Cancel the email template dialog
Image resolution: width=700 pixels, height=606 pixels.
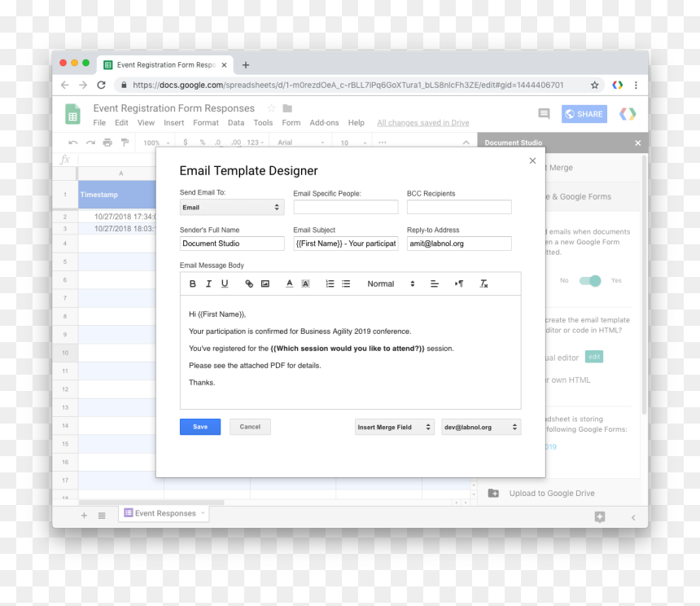(x=250, y=427)
